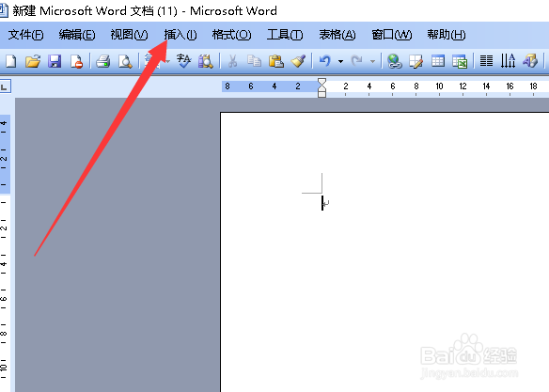Click the Undo arrow
This screenshot has height=392, width=549.
tap(325, 61)
